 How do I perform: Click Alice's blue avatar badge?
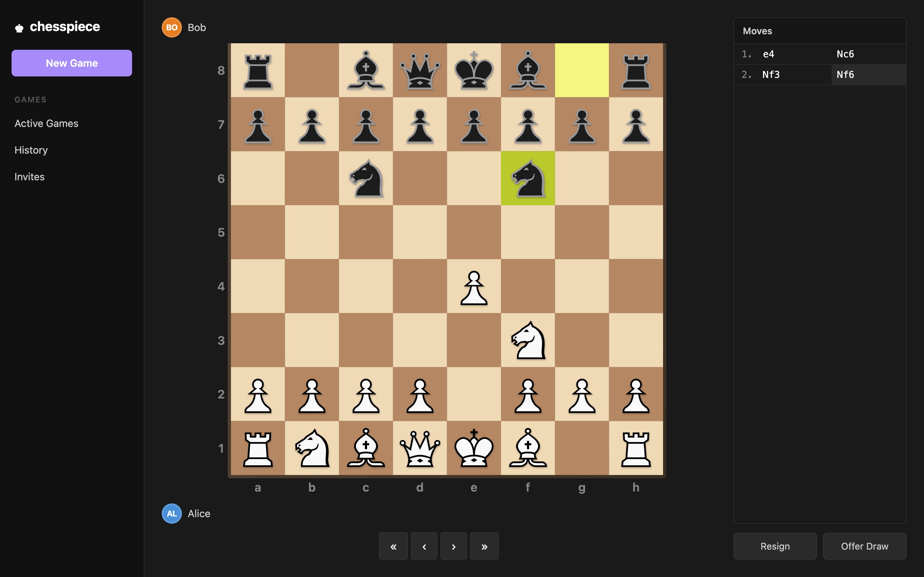pyautogui.click(x=171, y=513)
